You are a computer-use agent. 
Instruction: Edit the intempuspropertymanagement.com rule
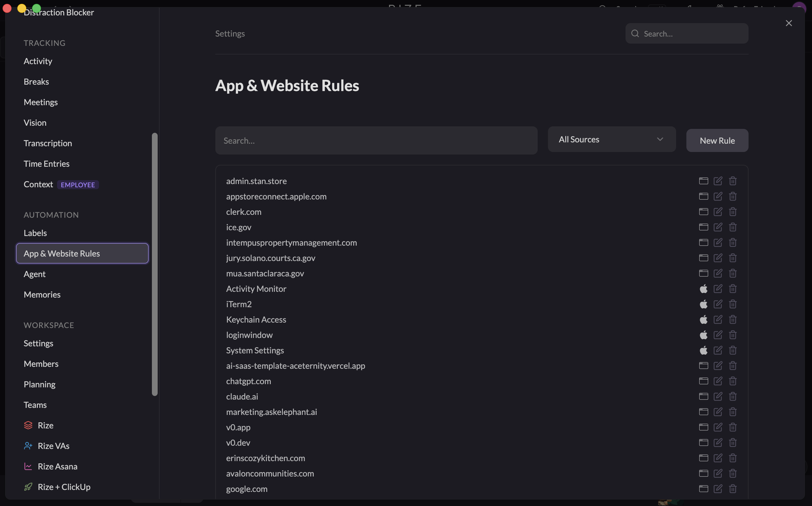718,243
